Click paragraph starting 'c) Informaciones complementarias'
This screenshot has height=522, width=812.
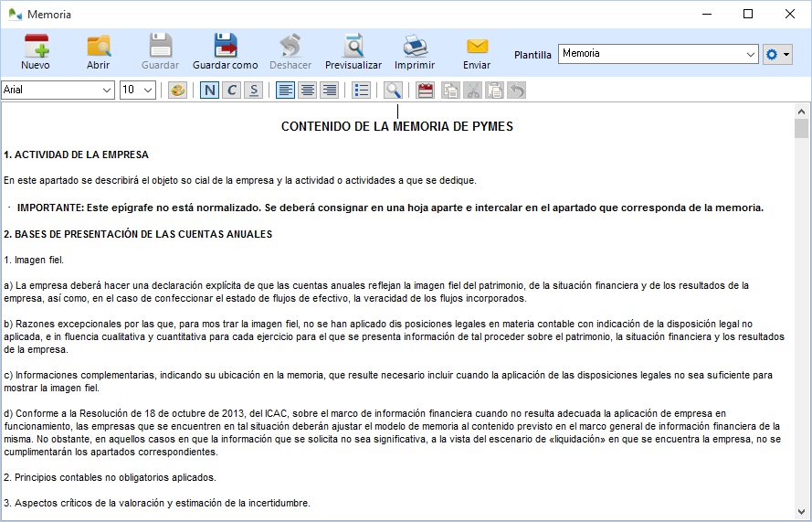[388, 381]
